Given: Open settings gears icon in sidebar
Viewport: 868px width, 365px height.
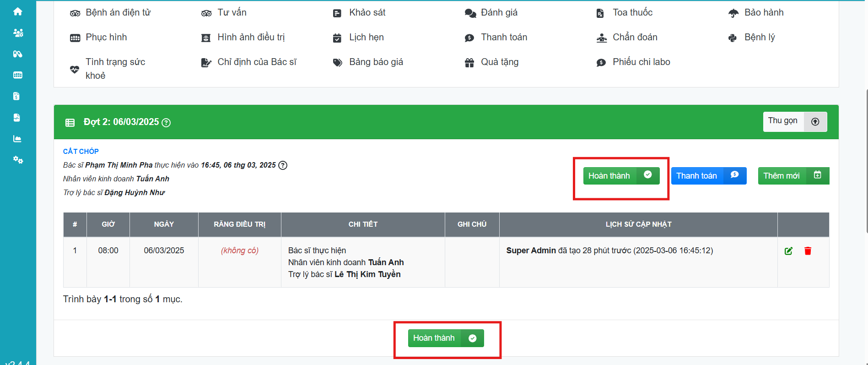Looking at the screenshot, I should (x=18, y=160).
